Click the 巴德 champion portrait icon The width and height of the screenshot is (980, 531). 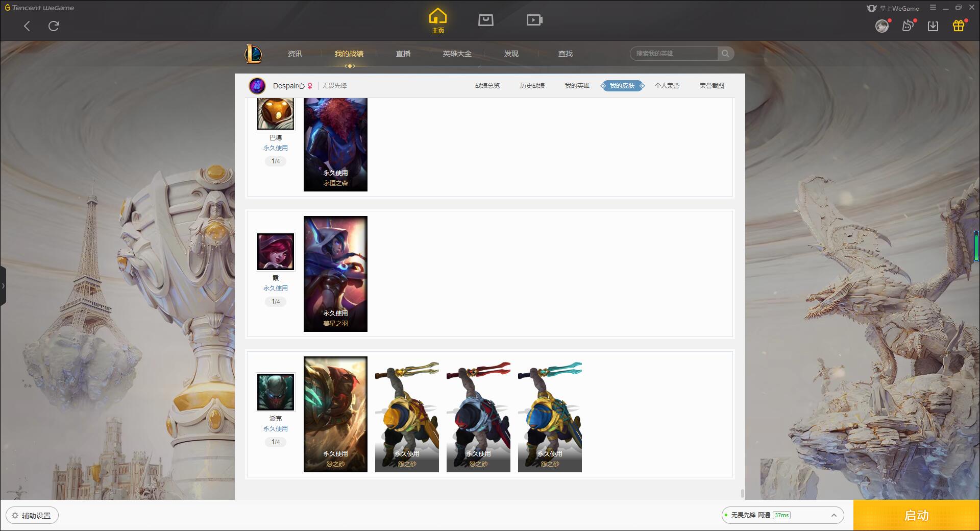(x=276, y=113)
